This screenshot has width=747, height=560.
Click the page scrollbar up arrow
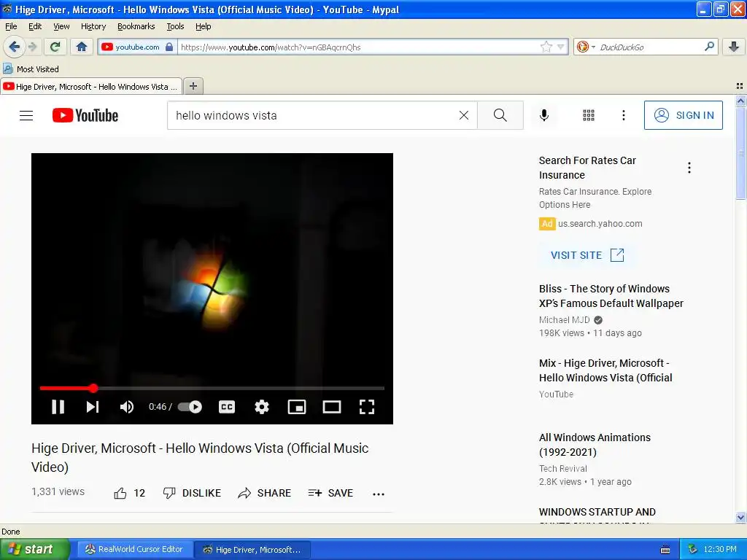pyautogui.click(x=740, y=101)
